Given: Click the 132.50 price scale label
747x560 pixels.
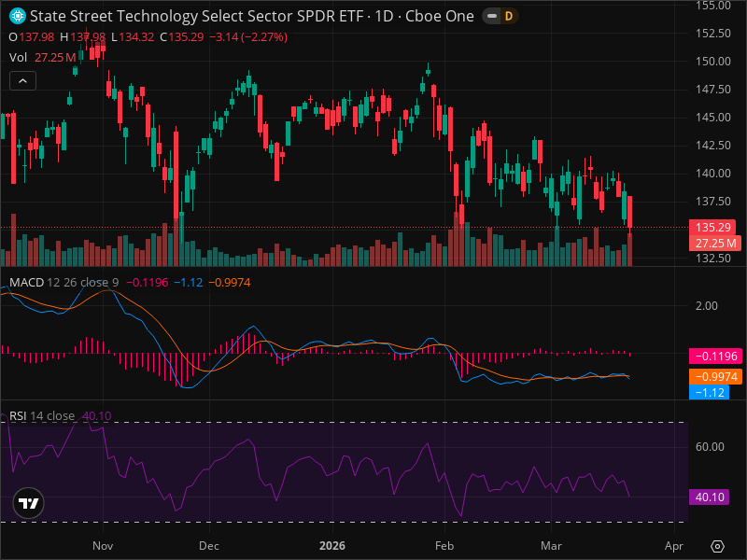Looking at the screenshot, I should click(713, 259).
